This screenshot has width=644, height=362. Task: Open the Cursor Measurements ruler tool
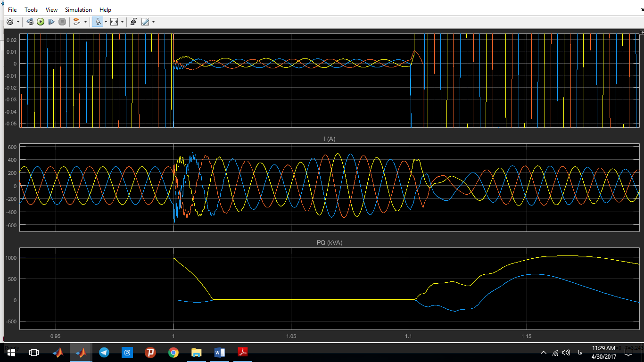[145, 22]
